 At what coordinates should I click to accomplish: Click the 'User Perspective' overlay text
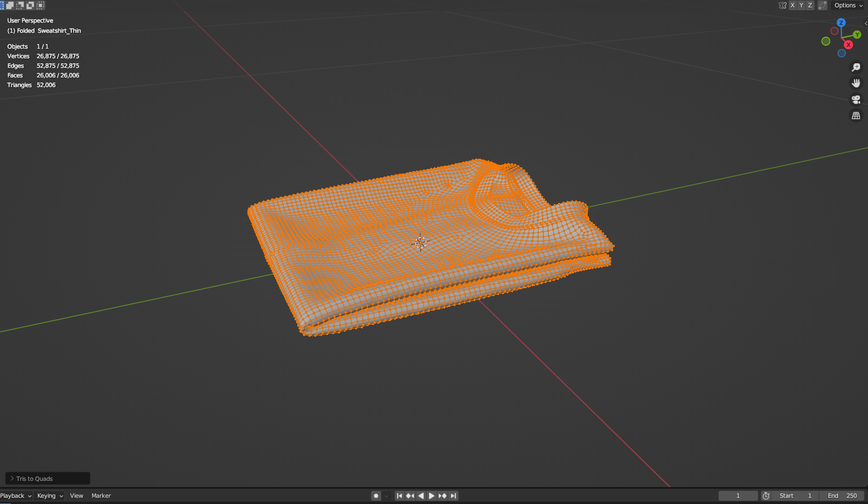30,20
